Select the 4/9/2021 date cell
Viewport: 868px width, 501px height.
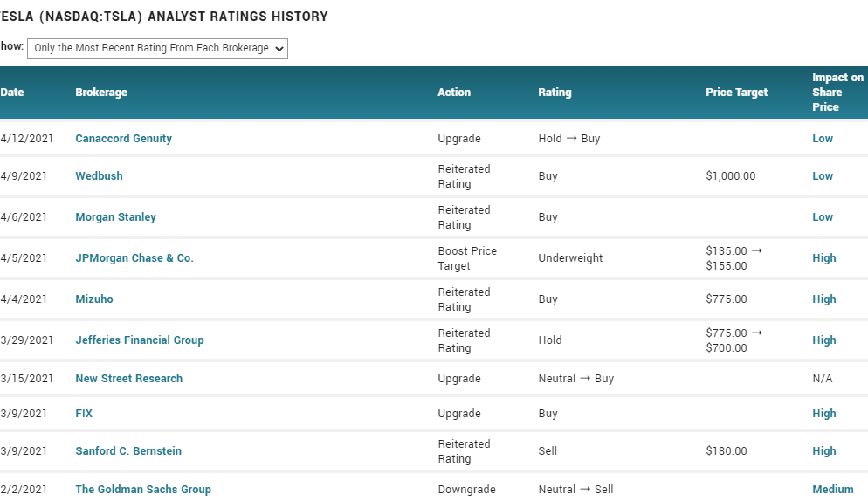click(24, 176)
